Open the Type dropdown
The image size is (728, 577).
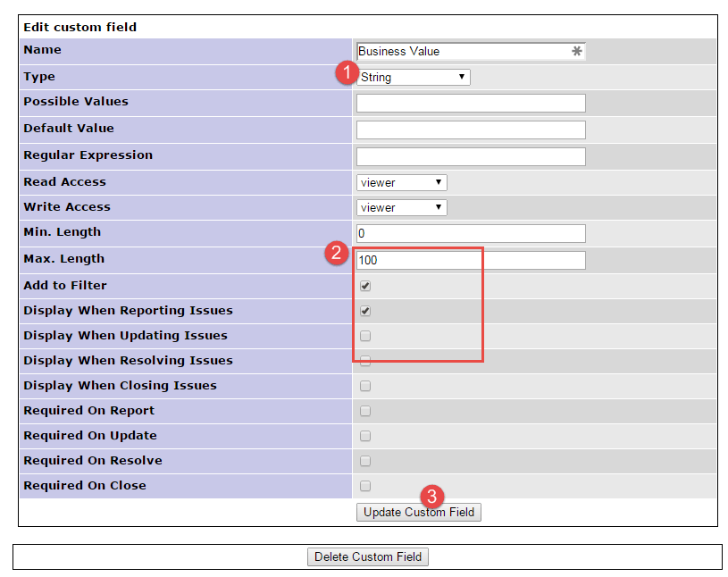pyautogui.click(x=414, y=78)
